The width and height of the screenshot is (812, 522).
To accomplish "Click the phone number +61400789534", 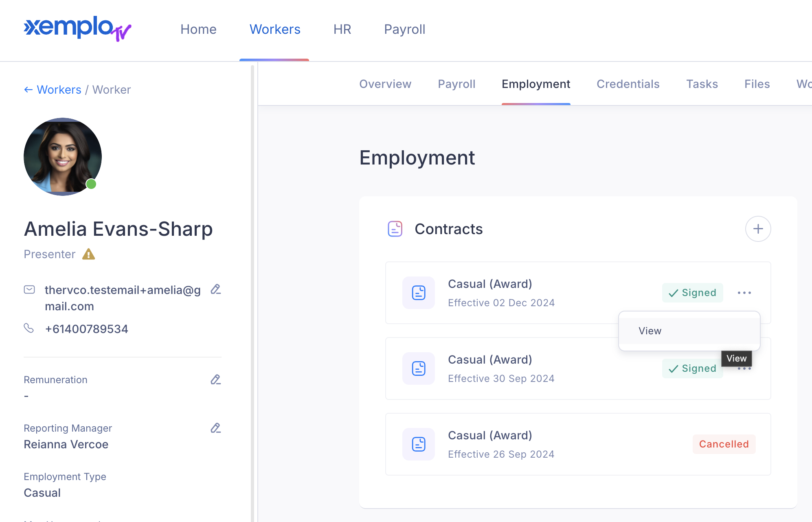I will pos(86,329).
